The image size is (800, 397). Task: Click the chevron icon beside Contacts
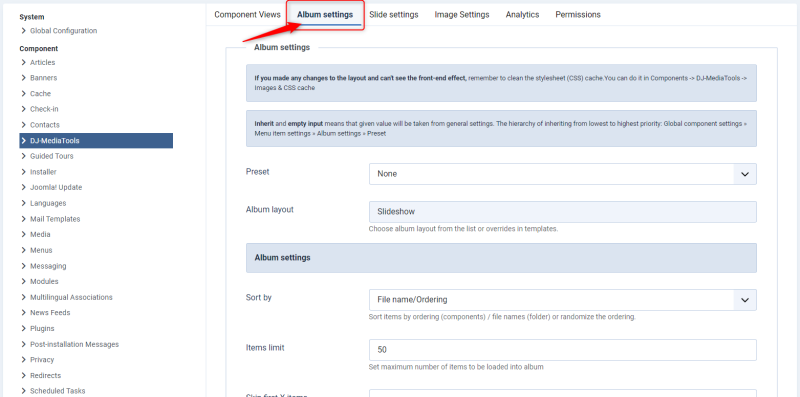23,125
